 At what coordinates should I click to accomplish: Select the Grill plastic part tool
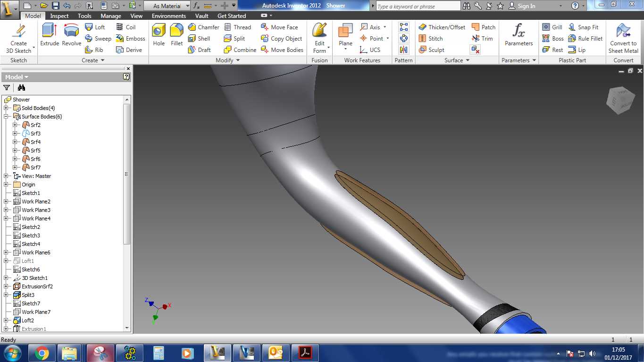coord(552,27)
